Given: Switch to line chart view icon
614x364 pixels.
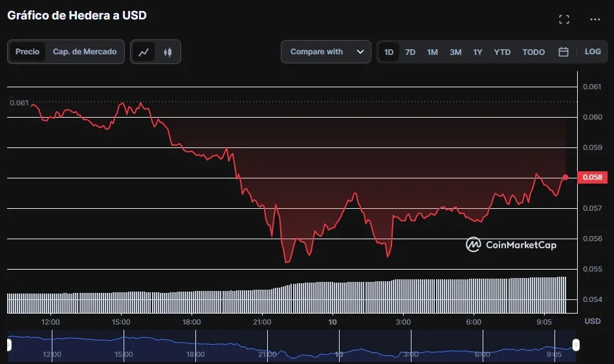Looking at the screenshot, I should 144,52.
